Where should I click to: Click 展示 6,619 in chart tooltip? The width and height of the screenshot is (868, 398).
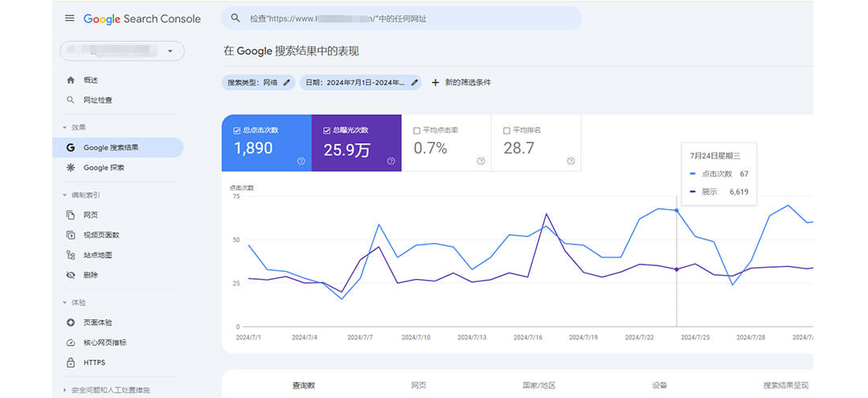[x=719, y=191]
